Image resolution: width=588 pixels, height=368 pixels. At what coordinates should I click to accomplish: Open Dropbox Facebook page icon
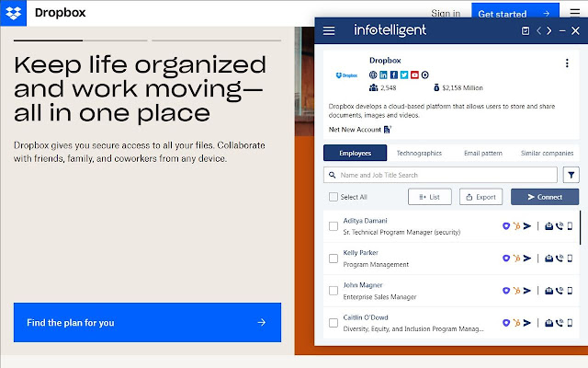394,75
